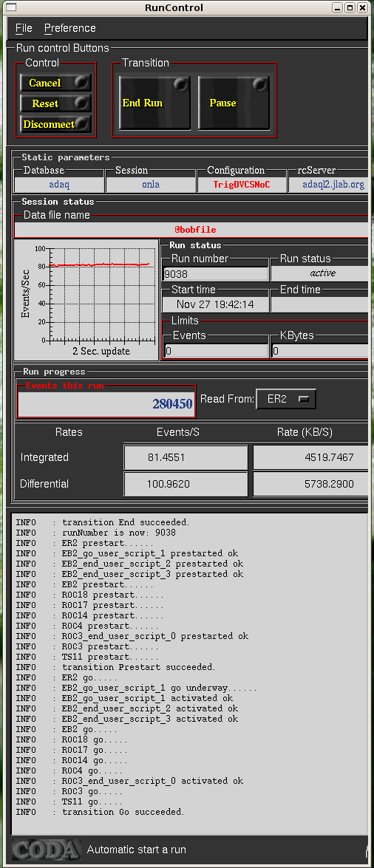Click the CODA logo in status bar
This screenshot has width=374, height=868.
coord(47,850)
